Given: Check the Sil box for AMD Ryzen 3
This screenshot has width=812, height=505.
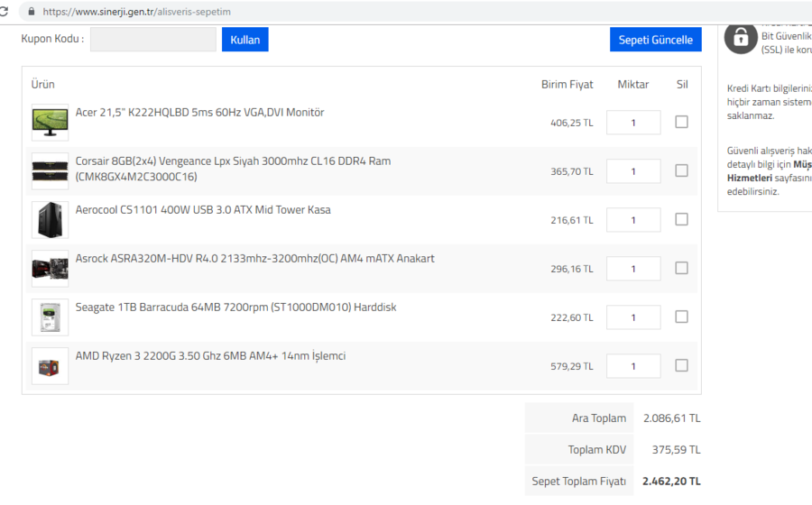Looking at the screenshot, I should click(x=681, y=365).
